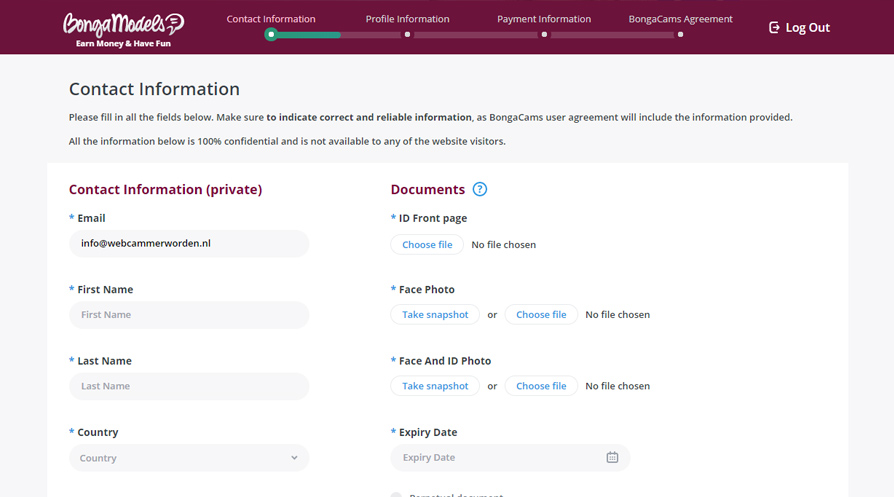
Task: Click the Documents help question mark icon
Action: click(x=480, y=190)
